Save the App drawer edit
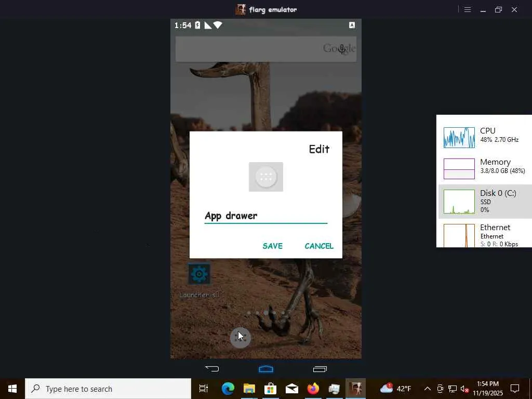This screenshot has width=532, height=399. pos(272,246)
